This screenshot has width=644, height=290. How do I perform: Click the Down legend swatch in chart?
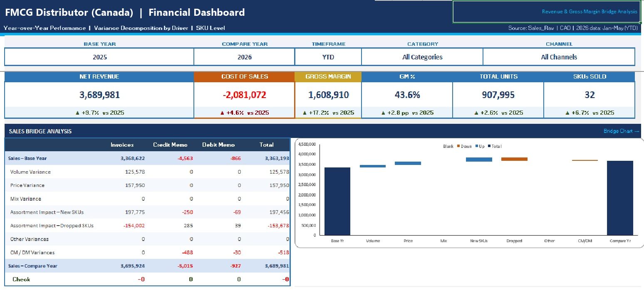pos(458,146)
